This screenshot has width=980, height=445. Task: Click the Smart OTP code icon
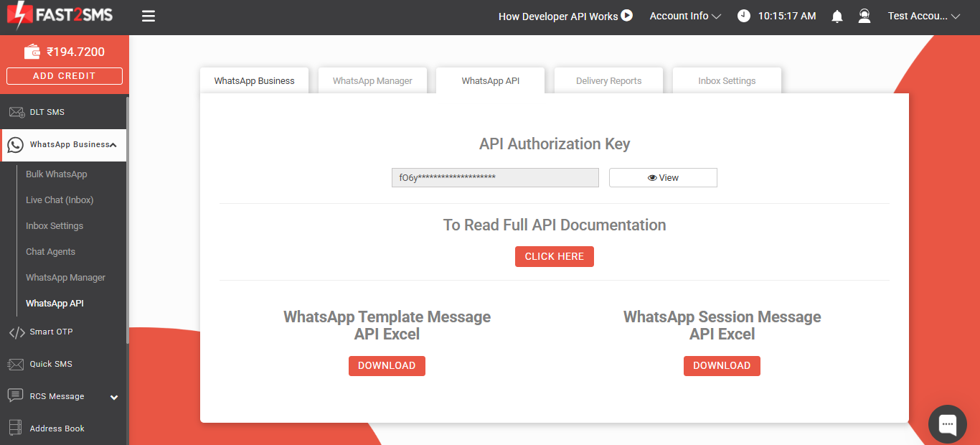pyautogui.click(x=17, y=332)
